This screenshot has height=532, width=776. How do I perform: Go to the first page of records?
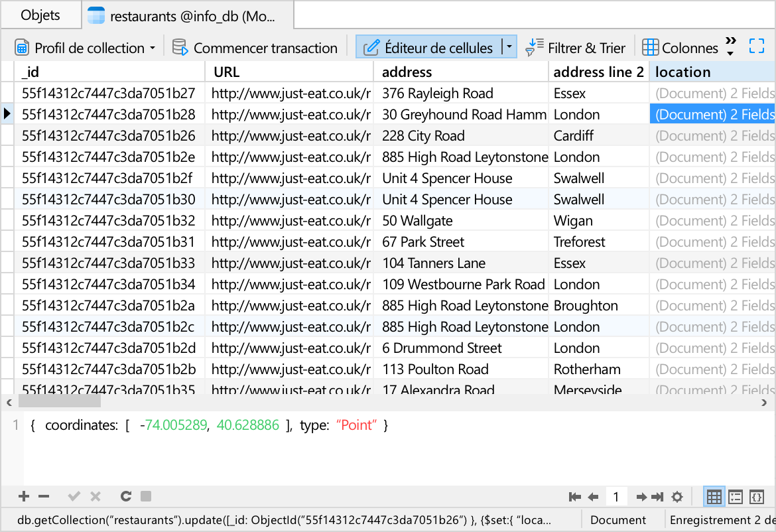tap(575, 497)
